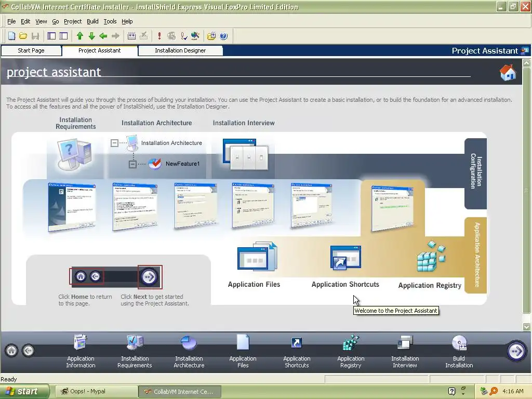Switch to Oops! - Mypal taskbar window
The image size is (532, 399).
click(96, 392)
